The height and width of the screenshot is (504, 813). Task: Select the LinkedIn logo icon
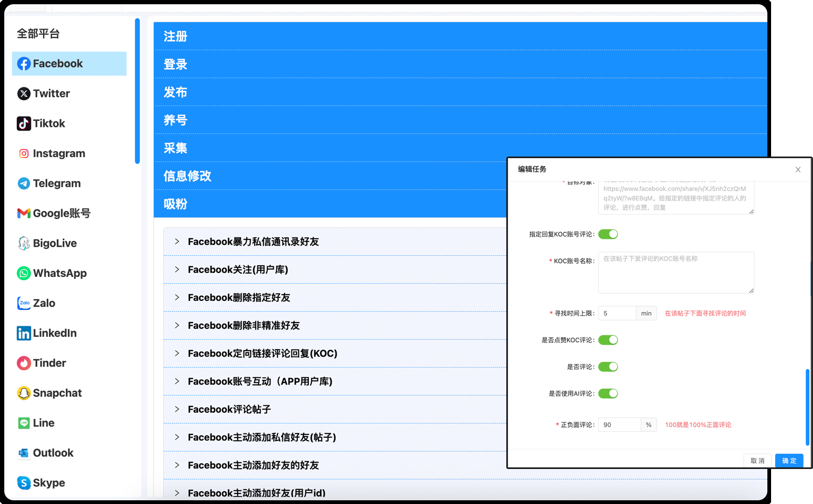[x=24, y=333]
